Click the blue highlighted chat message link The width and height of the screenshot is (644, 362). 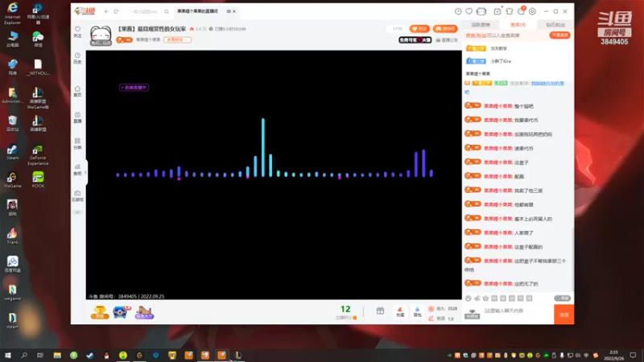[547, 84]
